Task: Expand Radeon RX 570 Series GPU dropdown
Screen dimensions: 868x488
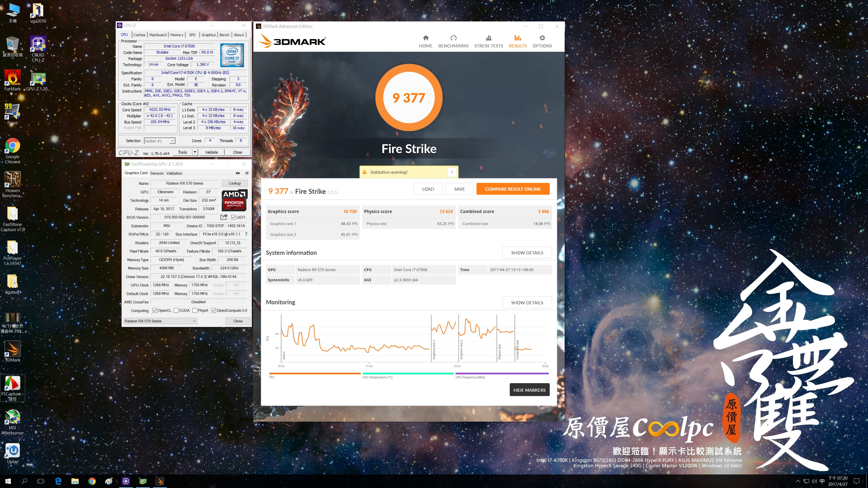Action: coord(160,321)
